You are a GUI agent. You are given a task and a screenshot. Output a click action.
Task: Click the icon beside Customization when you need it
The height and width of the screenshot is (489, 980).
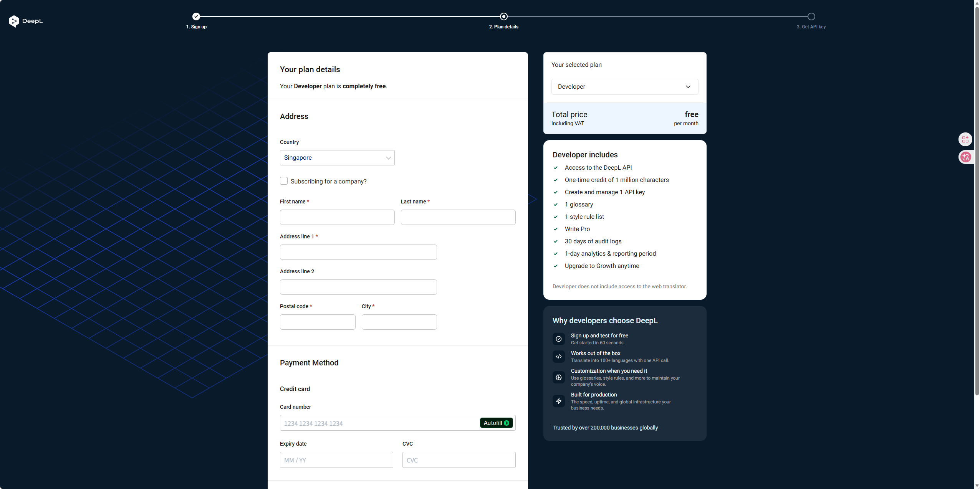(559, 377)
